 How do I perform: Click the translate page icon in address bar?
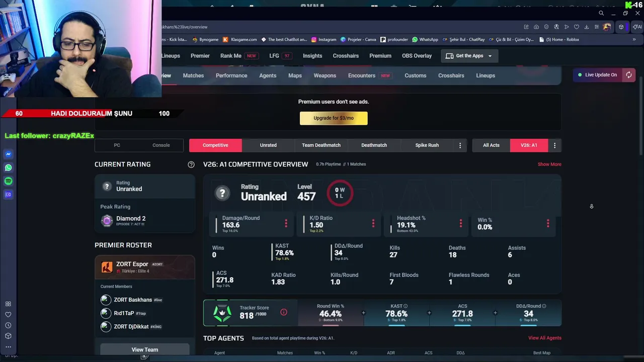(556, 27)
